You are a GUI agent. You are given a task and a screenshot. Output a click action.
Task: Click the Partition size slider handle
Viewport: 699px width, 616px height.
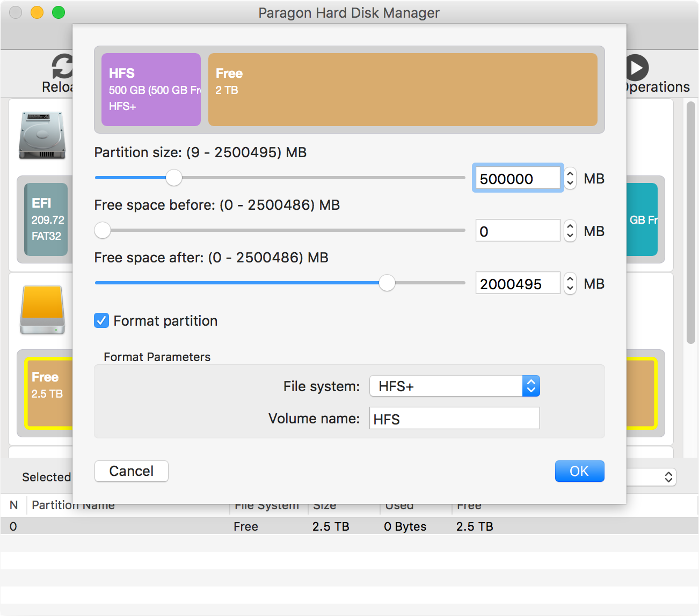[x=174, y=178]
